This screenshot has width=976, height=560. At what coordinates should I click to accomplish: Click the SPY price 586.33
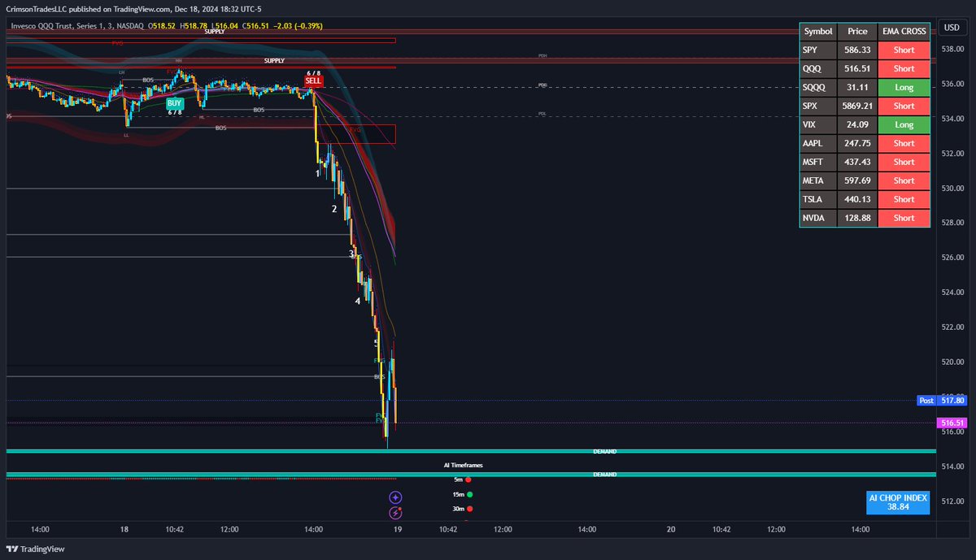click(857, 50)
